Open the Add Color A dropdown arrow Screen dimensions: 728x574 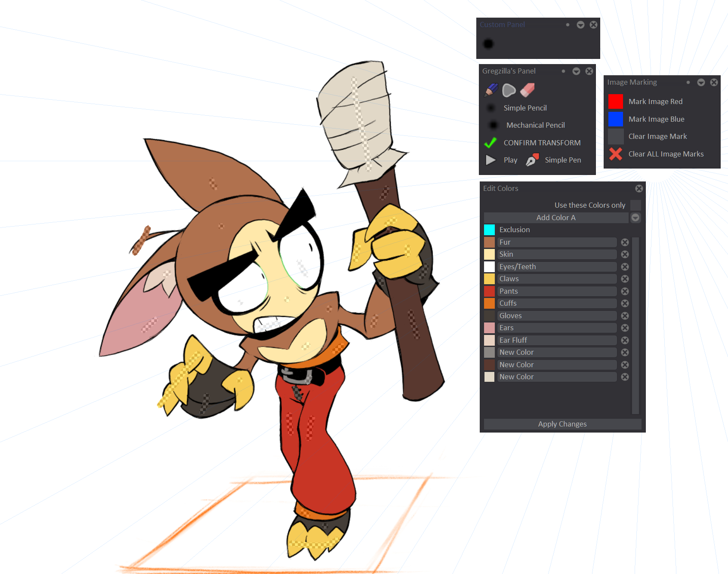pos(635,218)
